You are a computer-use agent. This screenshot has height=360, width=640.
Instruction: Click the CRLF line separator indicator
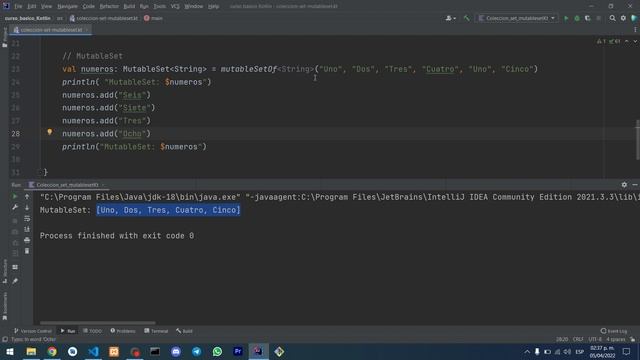[578, 339]
